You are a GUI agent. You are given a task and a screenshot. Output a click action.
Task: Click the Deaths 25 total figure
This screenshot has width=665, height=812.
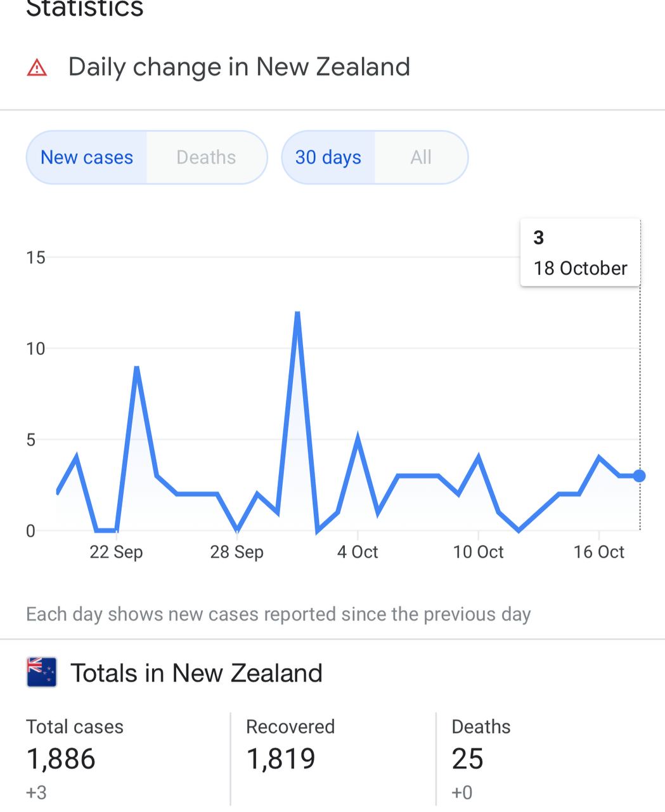click(468, 759)
